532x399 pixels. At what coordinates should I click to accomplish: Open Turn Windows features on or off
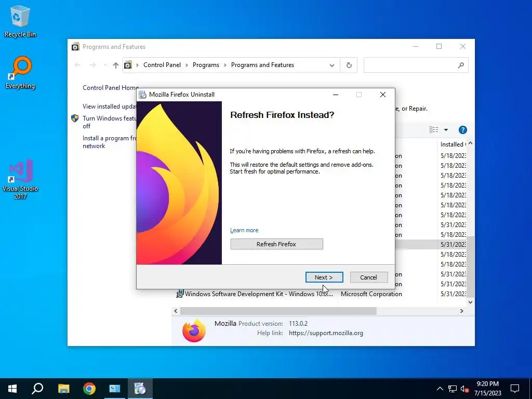110,122
